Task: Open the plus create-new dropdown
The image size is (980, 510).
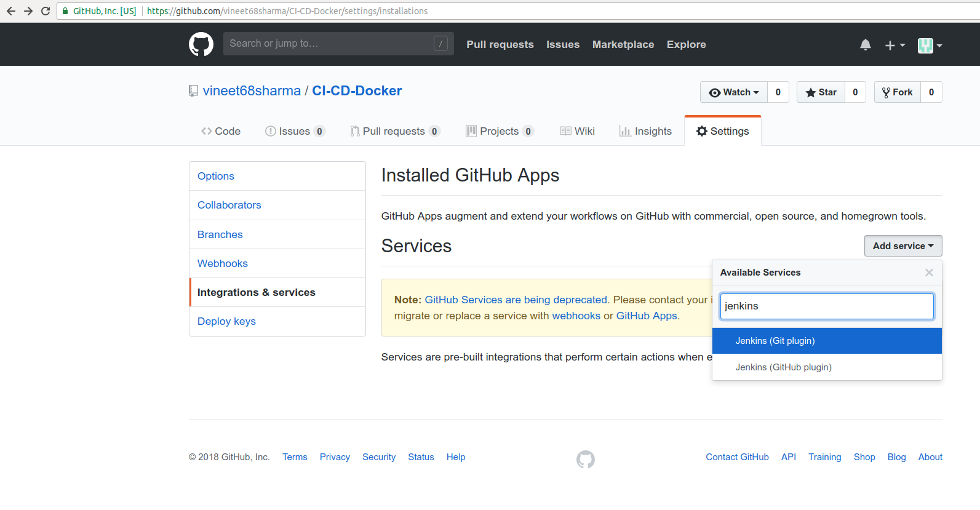Action: 895,45
